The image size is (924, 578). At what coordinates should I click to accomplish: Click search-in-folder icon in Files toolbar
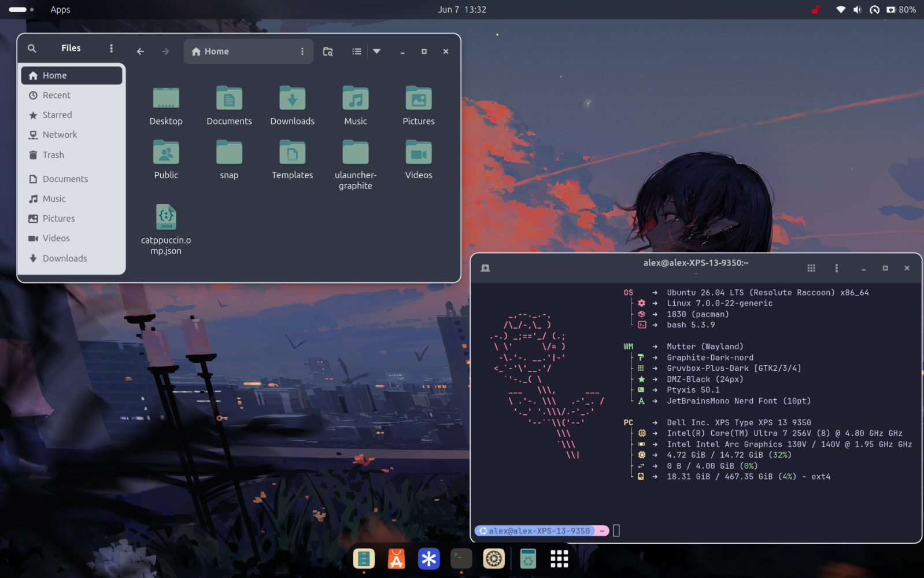tap(328, 51)
